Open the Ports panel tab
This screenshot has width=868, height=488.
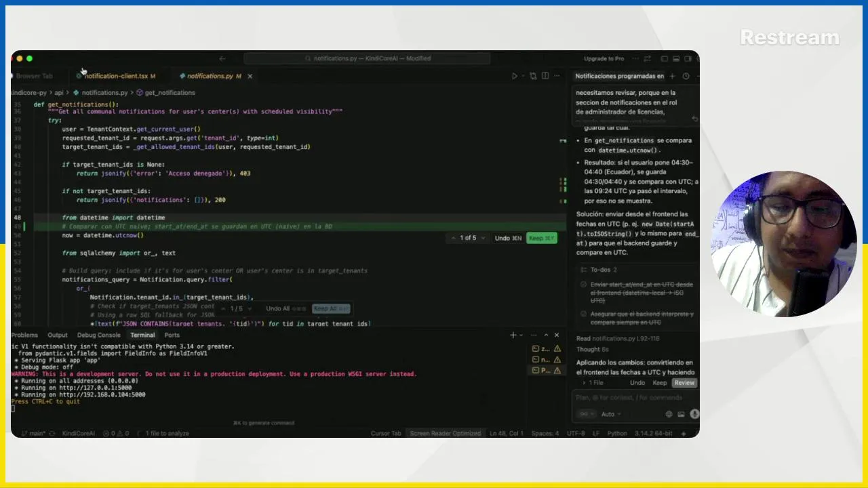[172, 335]
